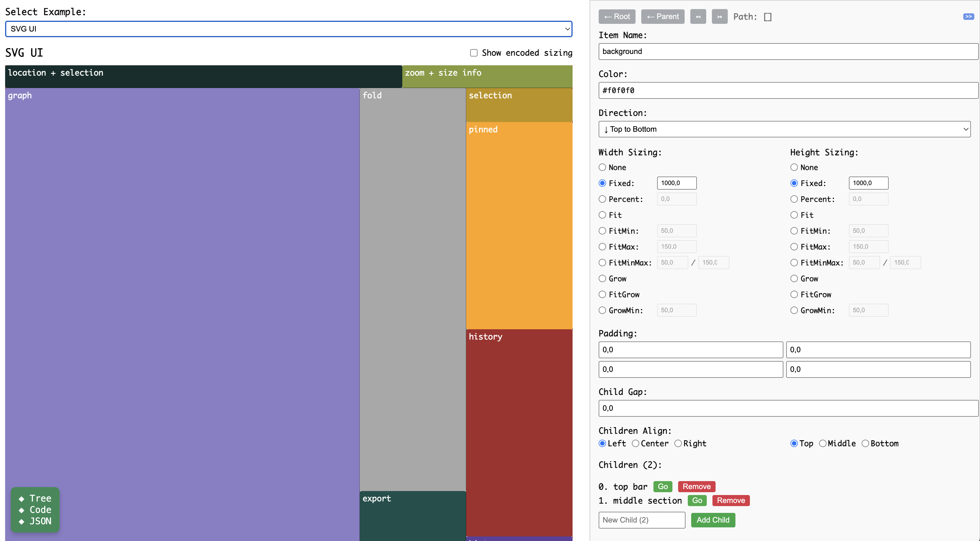The height and width of the screenshot is (541, 980).
Task: Switch to the JSON view
Action: pos(40,521)
